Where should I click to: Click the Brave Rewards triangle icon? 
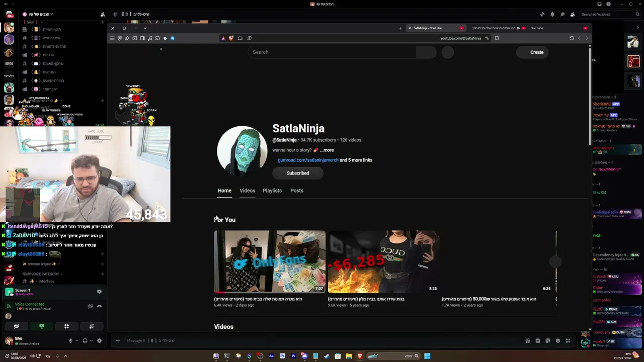pos(223,38)
